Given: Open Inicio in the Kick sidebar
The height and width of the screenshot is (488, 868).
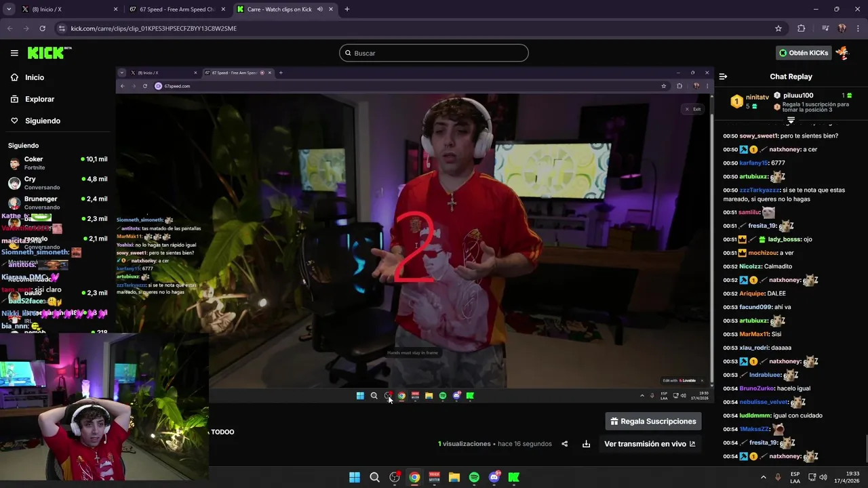Looking at the screenshot, I should point(35,77).
